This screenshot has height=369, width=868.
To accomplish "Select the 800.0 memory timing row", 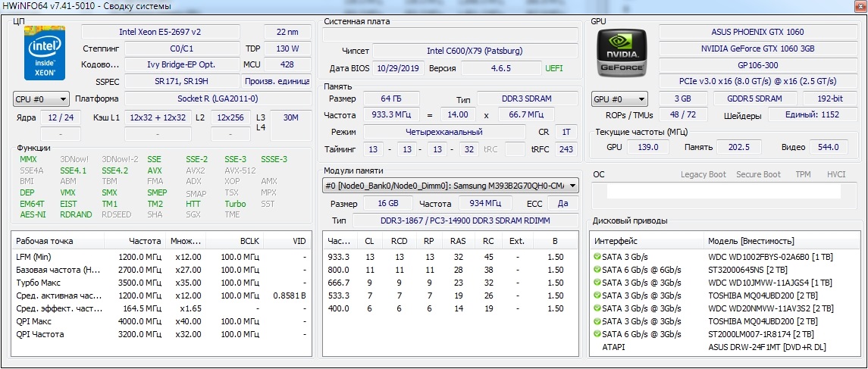I will tap(451, 270).
